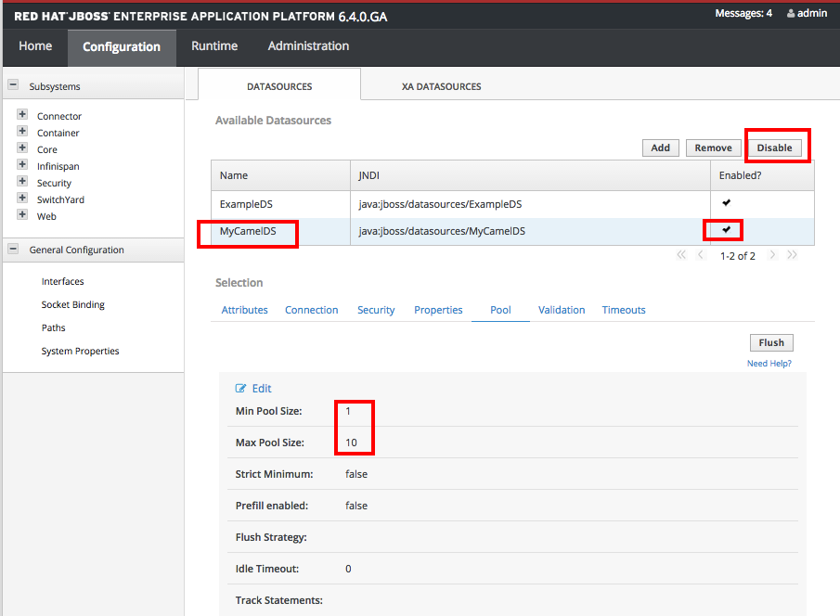This screenshot has height=616, width=840.
Task: Go to previous page of datasources table
Action: [700, 255]
